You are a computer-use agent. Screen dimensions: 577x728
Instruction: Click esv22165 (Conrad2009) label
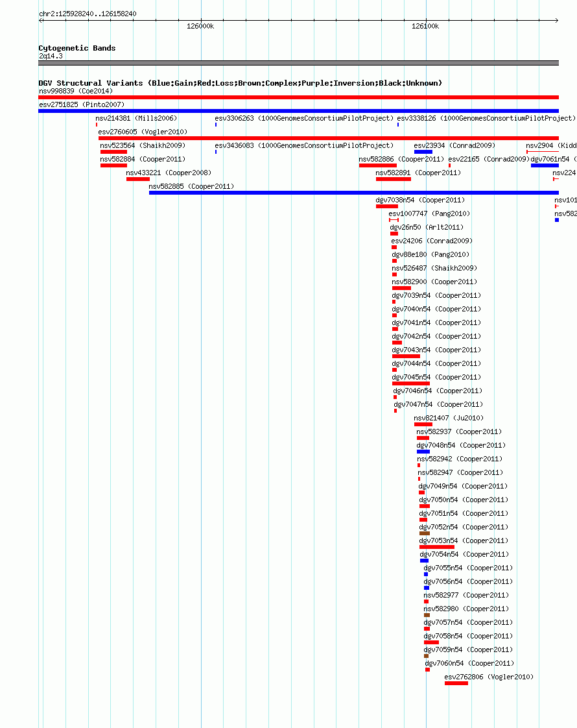coord(489,159)
